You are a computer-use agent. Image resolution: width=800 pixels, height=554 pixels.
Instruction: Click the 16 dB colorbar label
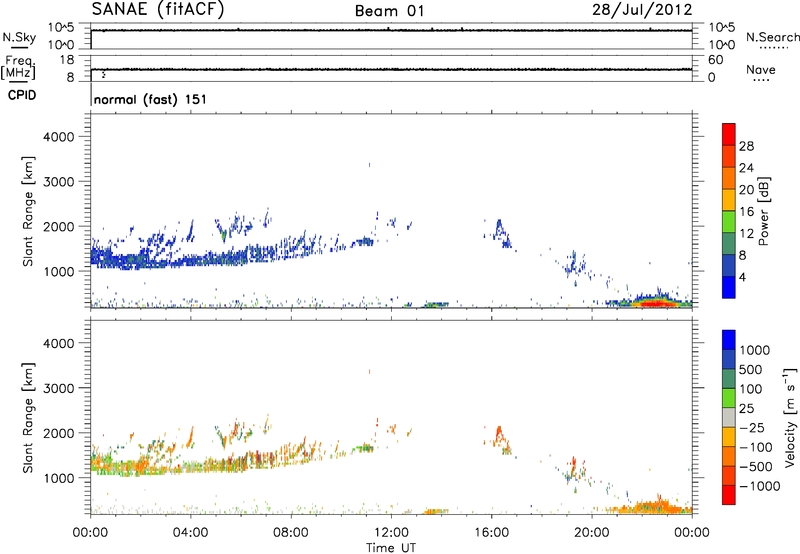pyautogui.click(x=746, y=212)
